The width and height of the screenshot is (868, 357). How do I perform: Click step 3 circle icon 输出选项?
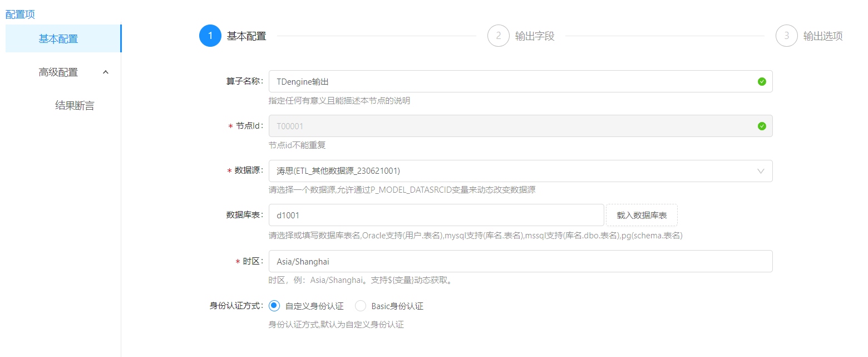tap(786, 36)
